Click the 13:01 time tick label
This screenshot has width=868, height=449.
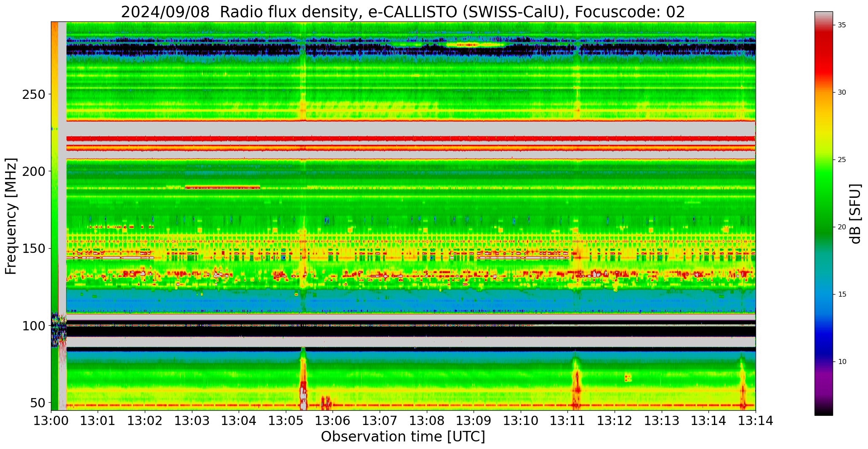pos(98,421)
